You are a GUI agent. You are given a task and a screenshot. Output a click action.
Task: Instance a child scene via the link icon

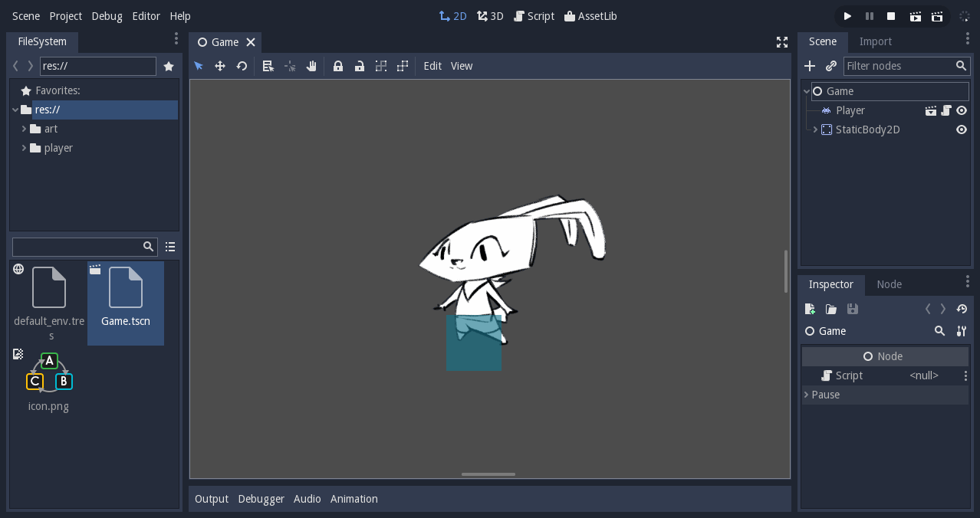click(830, 66)
